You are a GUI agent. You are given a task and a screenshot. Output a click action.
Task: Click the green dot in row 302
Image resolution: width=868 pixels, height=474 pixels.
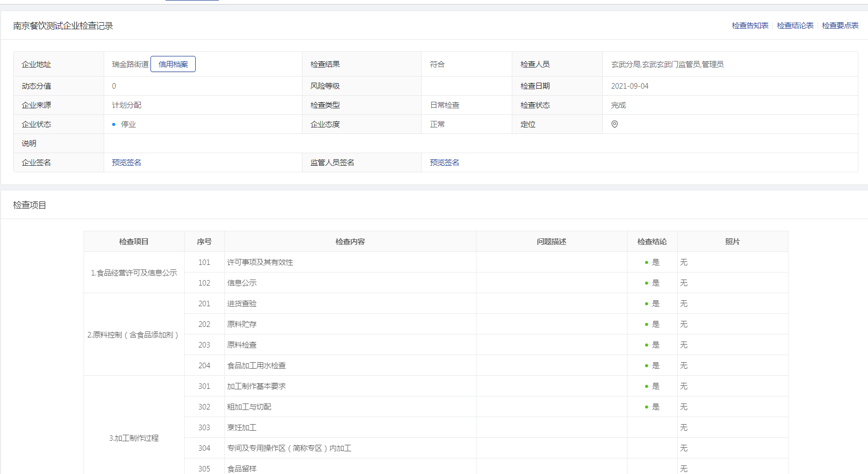(x=647, y=407)
